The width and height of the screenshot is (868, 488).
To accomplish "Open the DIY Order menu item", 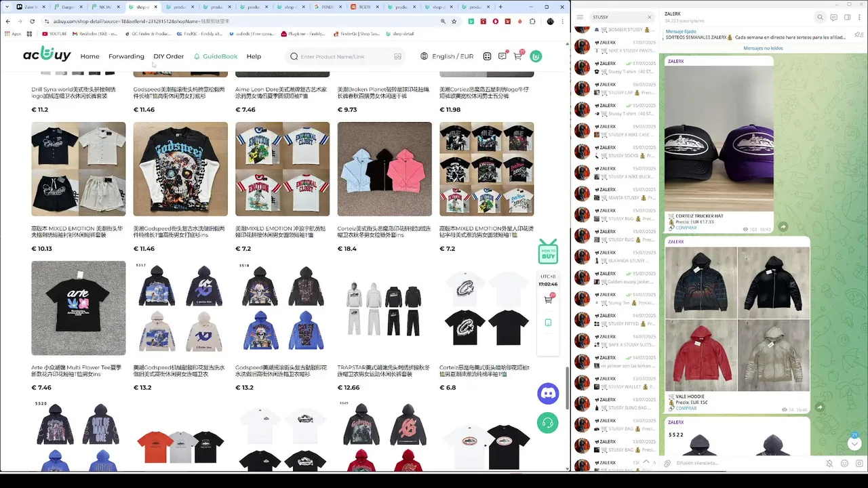I will point(168,56).
